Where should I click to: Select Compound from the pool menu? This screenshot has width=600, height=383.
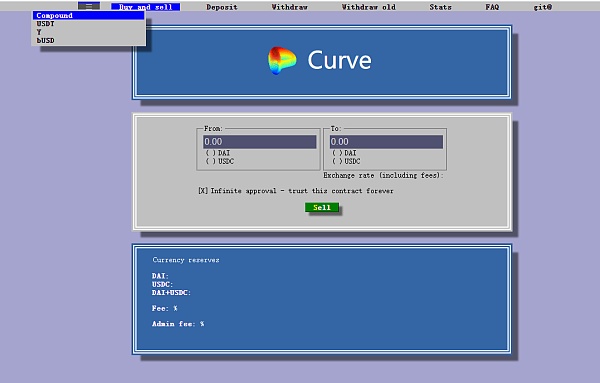88,15
